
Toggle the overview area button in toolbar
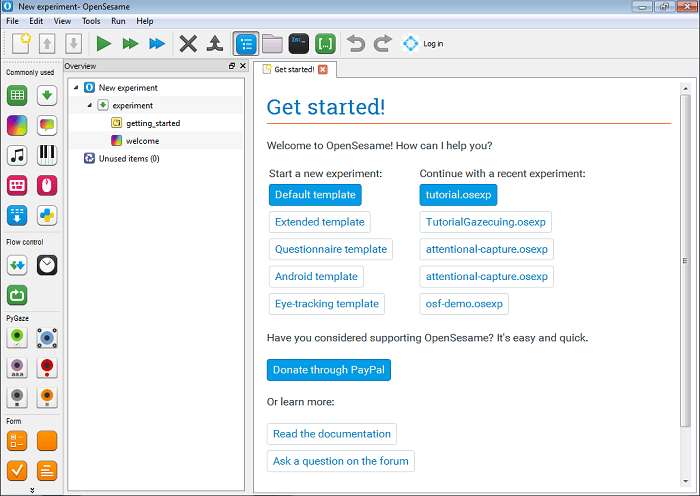click(x=245, y=43)
